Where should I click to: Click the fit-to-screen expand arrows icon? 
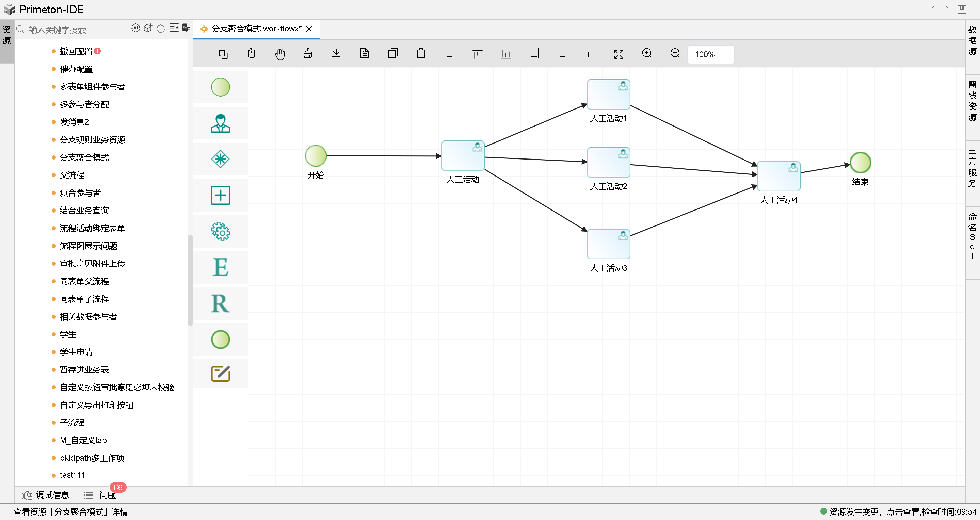tap(618, 54)
